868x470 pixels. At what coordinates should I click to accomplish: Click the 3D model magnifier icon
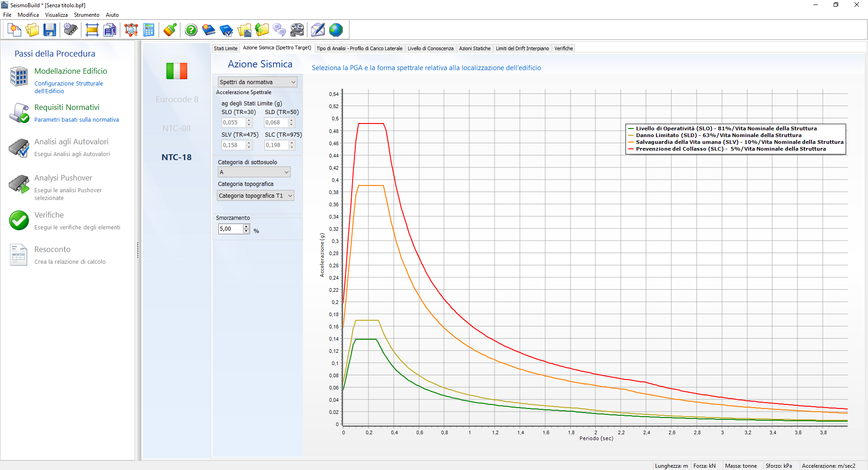[131, 30]
